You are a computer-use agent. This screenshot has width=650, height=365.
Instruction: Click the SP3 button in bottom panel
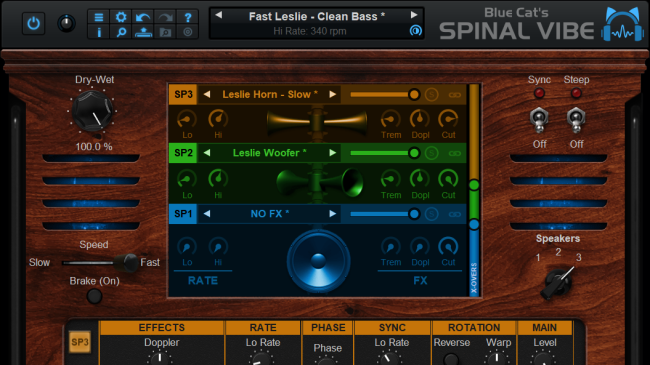[80, 342]
